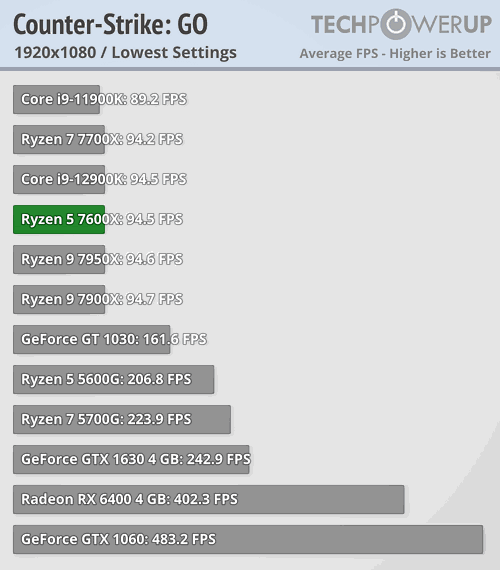Select the Ryzen 7 5700G: 223.9 FPS bar
The image size is (500, 570).
(x=122, y=419)
